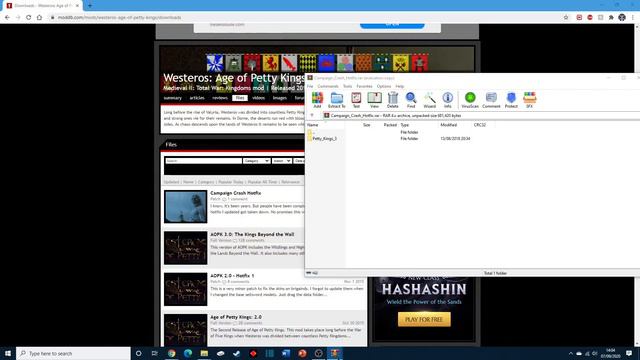The image size is (640, 360).
Task: Sort files by Popular All Time
Action: (262, 182)
